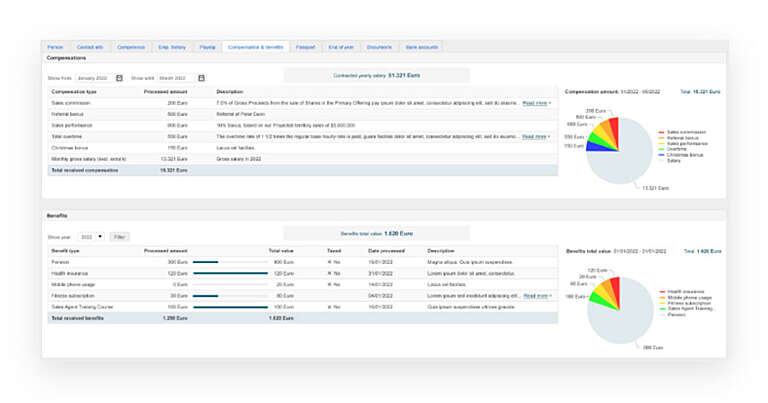Click the Compensation type column header
The image size is (768, 403).
pyautogui.click(x=74, y=92)
